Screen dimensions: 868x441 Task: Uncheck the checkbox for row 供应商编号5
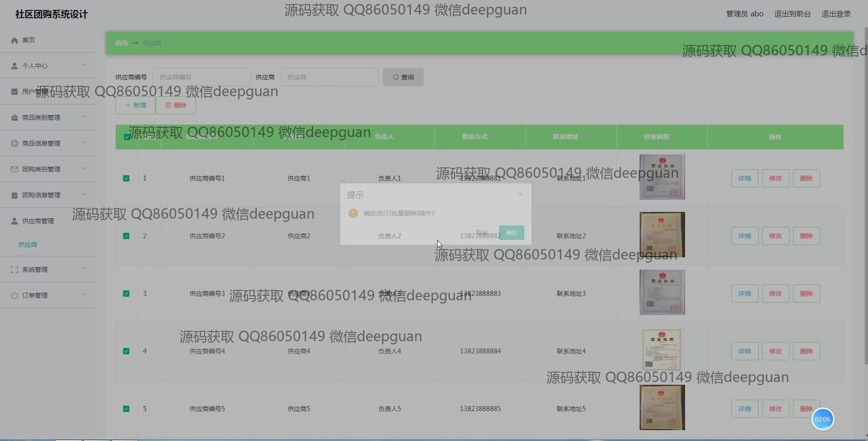pos(126,409)
